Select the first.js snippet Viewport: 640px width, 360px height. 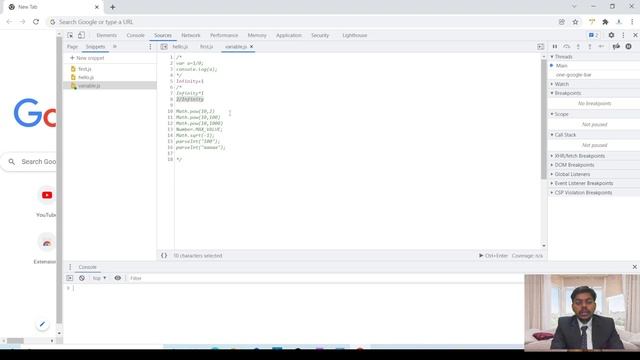pyautogui.click(x=84, y=69)
